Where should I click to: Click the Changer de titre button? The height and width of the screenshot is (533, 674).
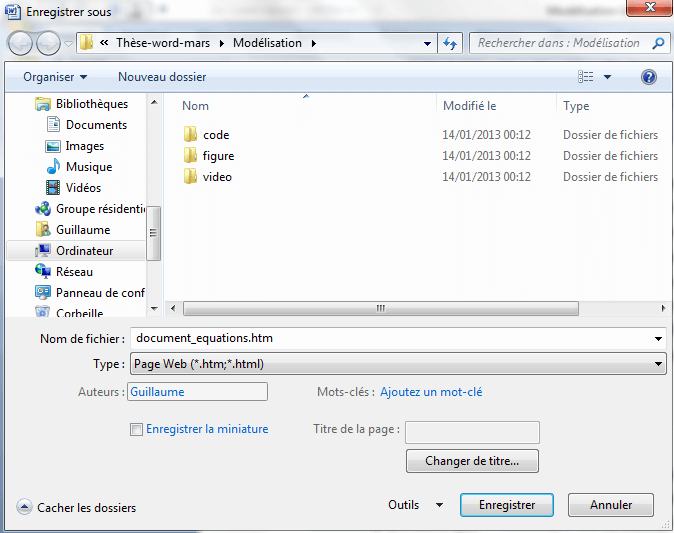click(473, 461)
